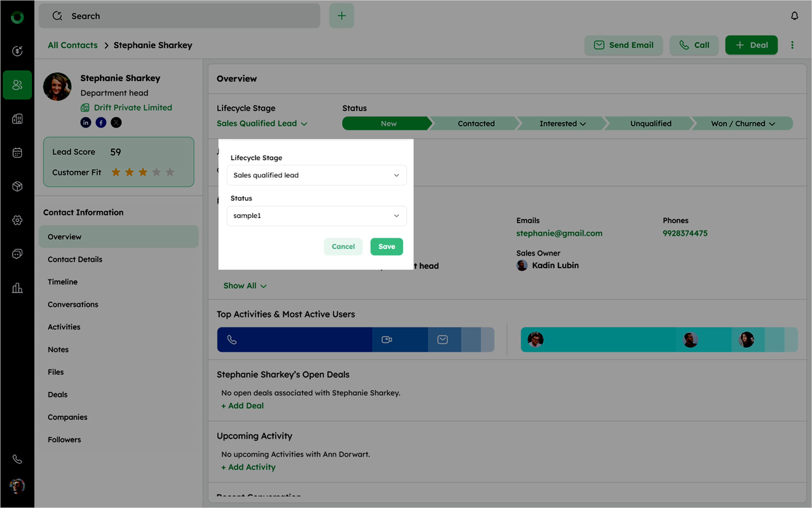Click the Cancel button in dialog
812x508 pixels.
click(343, 247)
